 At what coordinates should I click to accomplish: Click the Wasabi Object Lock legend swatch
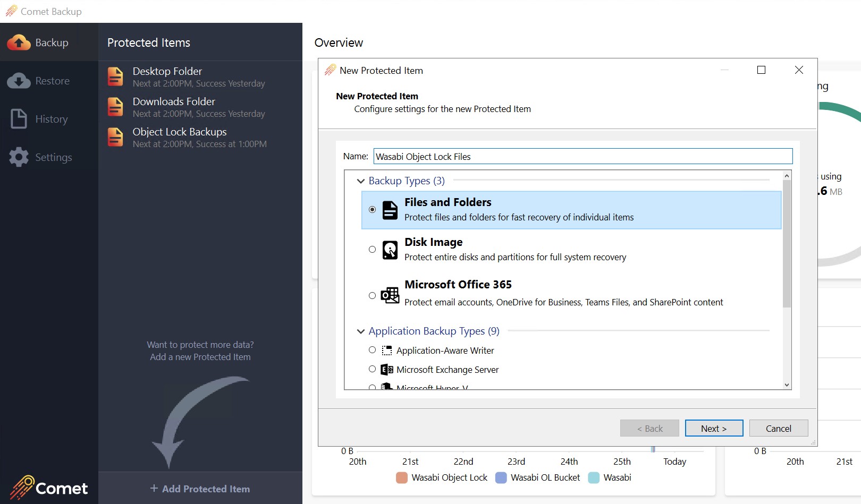click(402, 477)
